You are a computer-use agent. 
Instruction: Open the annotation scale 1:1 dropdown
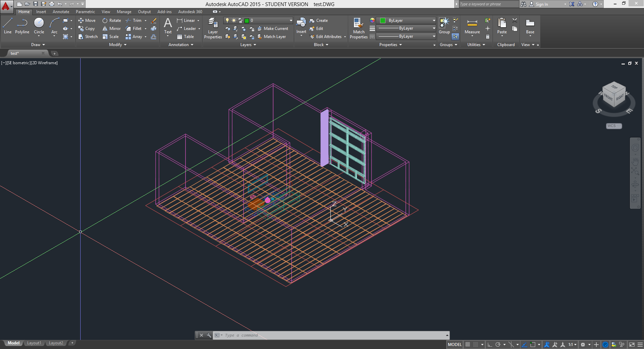pyautogui.click(x=574, y=344)
